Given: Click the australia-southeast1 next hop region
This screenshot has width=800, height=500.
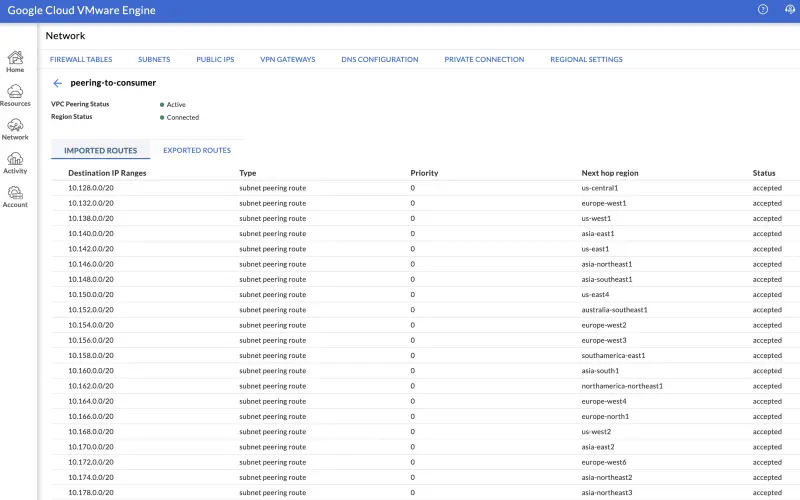Looking at the screenshot, I should 614,310.
